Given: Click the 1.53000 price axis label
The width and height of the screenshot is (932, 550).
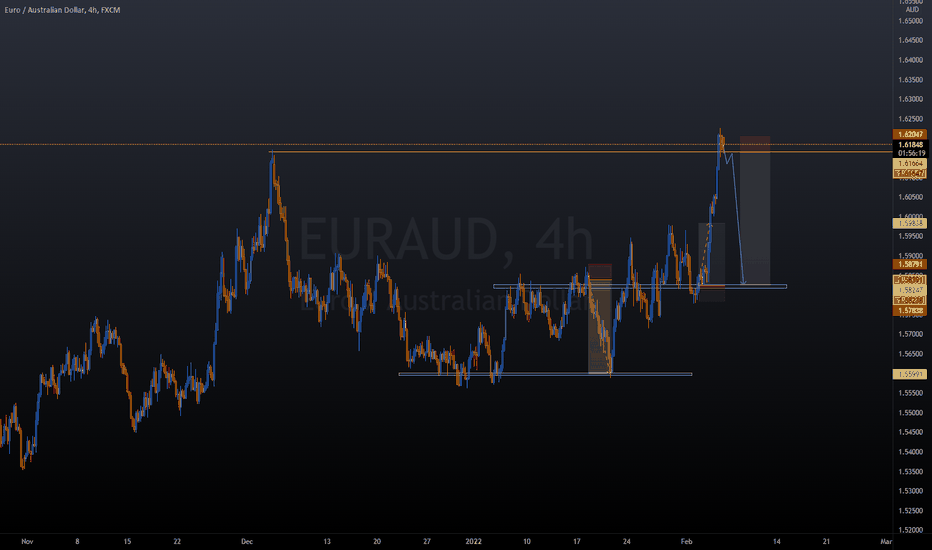Looking at the screenshot, I should [x=911, y=491].
